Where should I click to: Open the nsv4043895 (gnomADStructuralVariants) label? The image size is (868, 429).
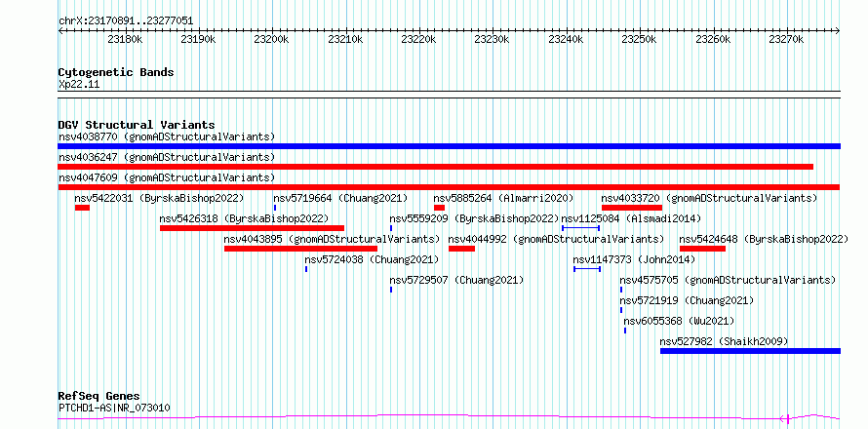coord(332,239)
